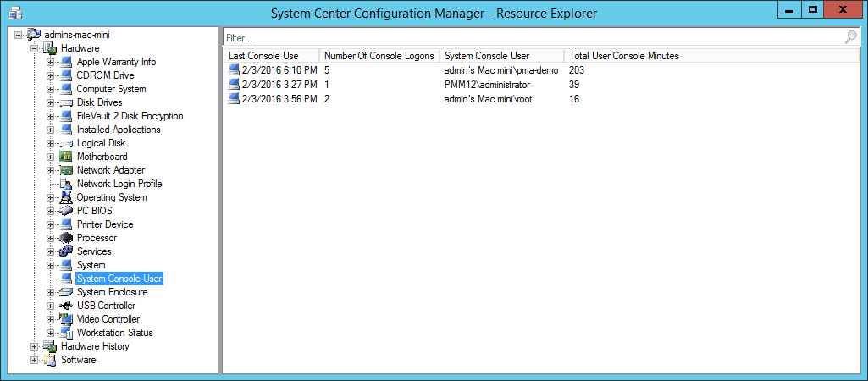The height and width of the screenshot is (381, 868).
Task: Click the Video Controller monitor icon
Action: [66, 319]
